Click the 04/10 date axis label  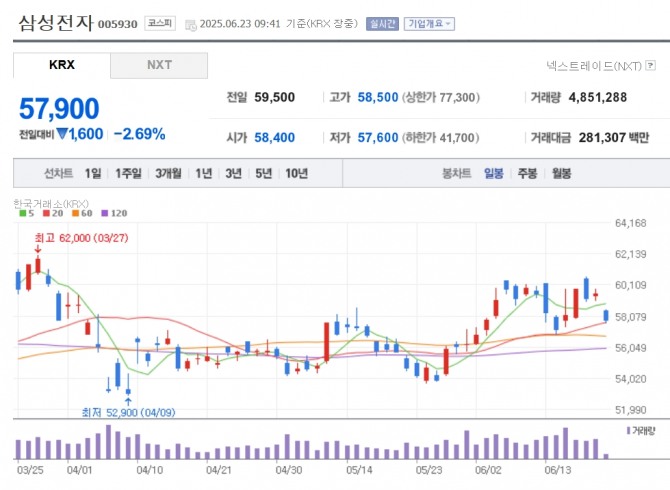pyautogui.click(x=150, y=470)
